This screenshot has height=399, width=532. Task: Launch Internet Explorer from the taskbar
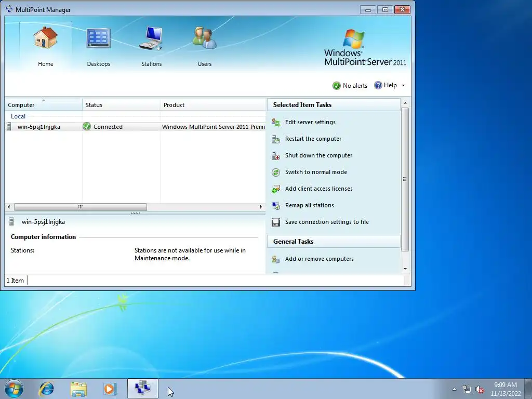click(x=46, y=389)
